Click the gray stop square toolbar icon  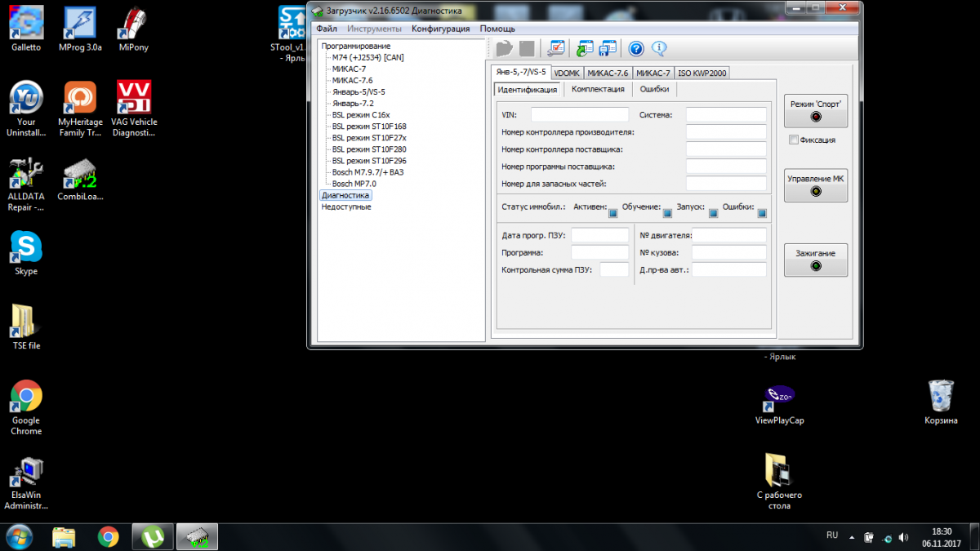tap(527, 48)
